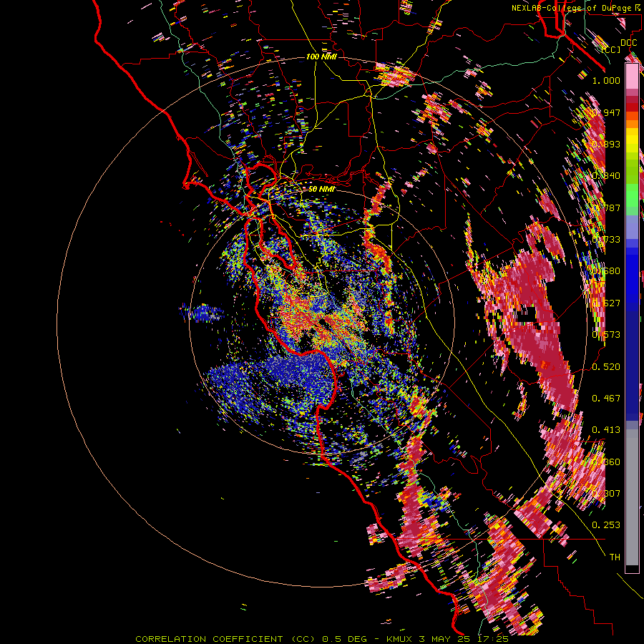644x644 pixels.
Task: Click the 0.467 scale value
Action: tap(606, 399)
